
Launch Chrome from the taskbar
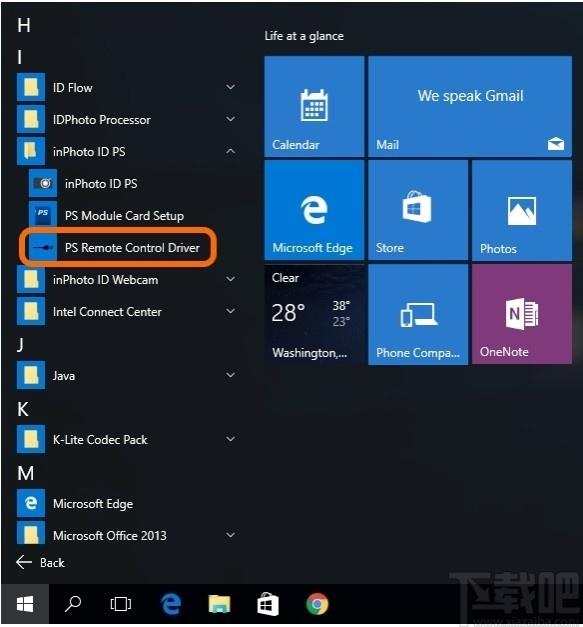317,604
